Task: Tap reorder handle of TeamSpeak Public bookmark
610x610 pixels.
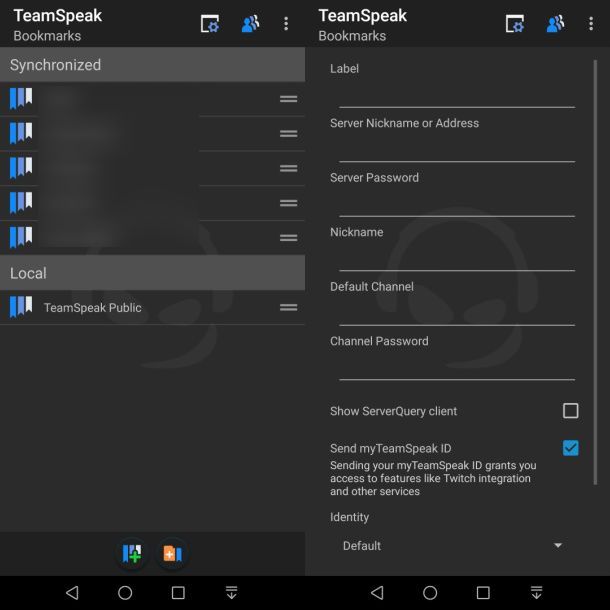Action: [288, 307]
